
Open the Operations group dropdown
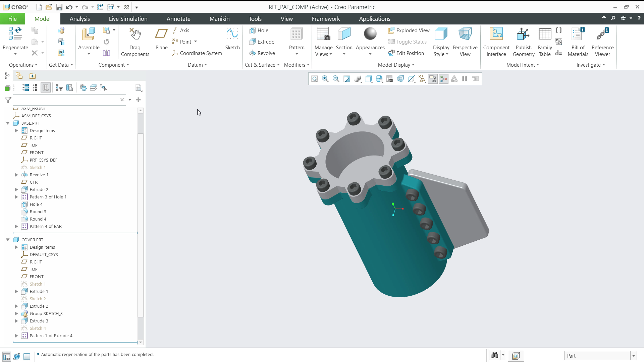[x=23, y=65]
